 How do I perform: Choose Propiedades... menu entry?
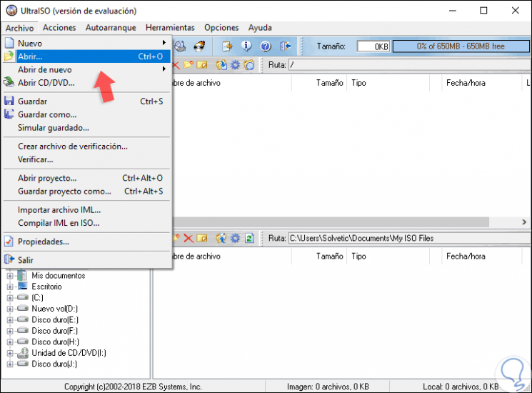(x=87, y=242)
